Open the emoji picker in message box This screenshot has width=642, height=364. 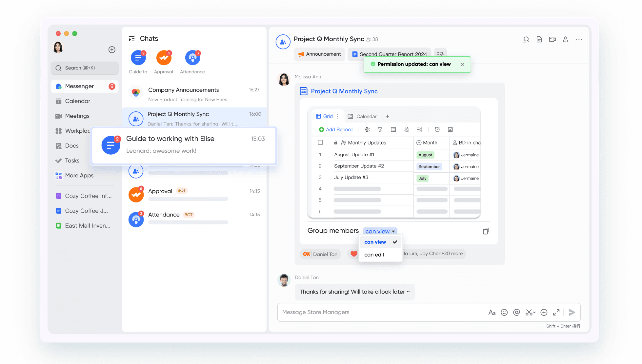click(x=504, y=312)
